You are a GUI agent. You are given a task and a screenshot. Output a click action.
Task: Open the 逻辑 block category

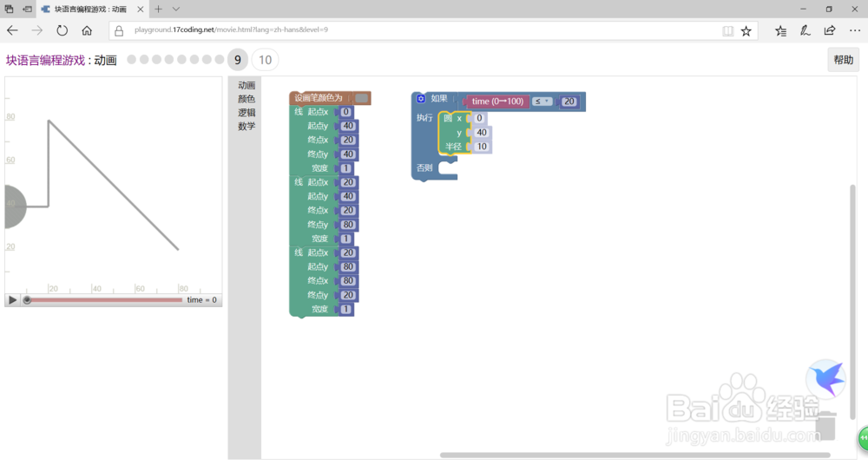tap(247, 113)
